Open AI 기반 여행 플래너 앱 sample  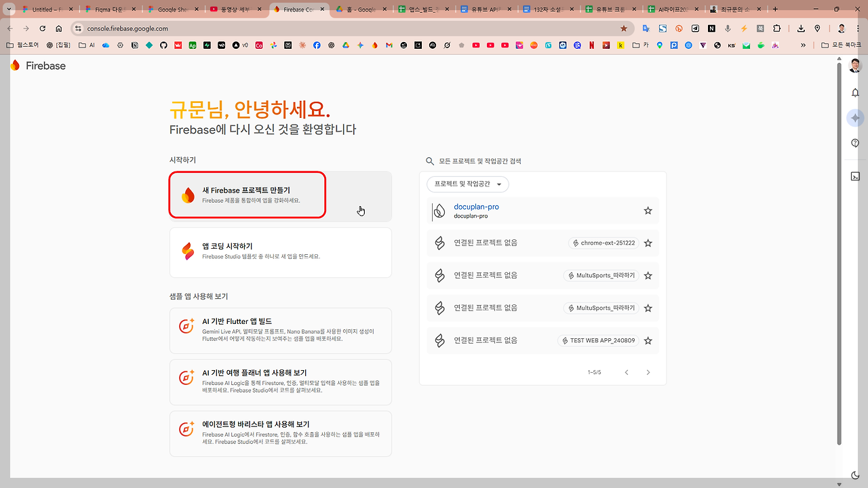tap(281, 382)
